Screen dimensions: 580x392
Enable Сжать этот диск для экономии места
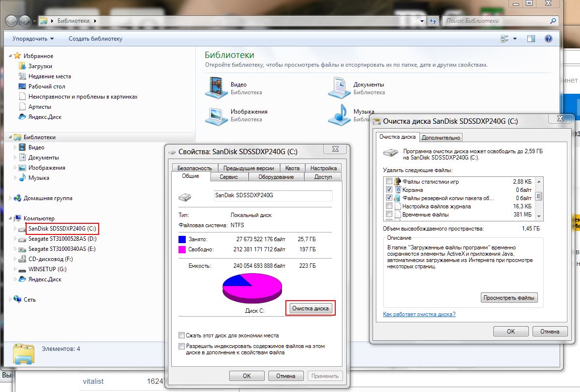(x=181, y=335)
